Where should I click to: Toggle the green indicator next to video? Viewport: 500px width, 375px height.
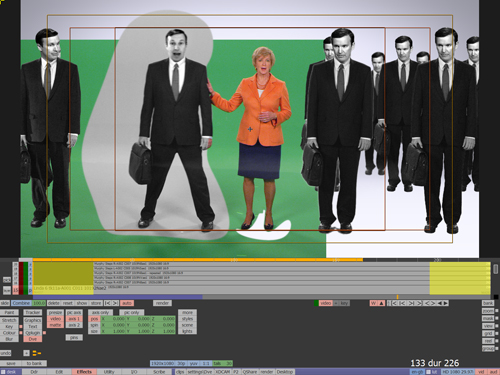(x=316, y=303)
